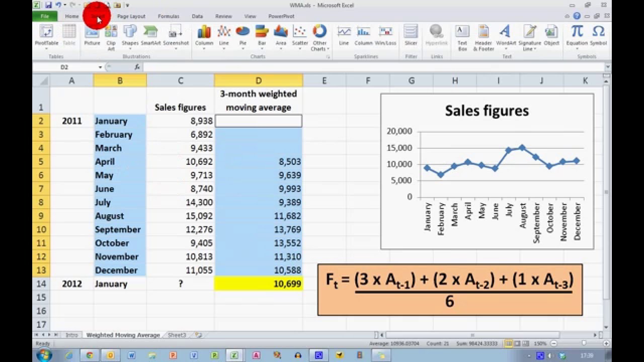644x362 pixels.
Task: Save the workbook from Quick Access Toolbar
Action: coord(48,5)
